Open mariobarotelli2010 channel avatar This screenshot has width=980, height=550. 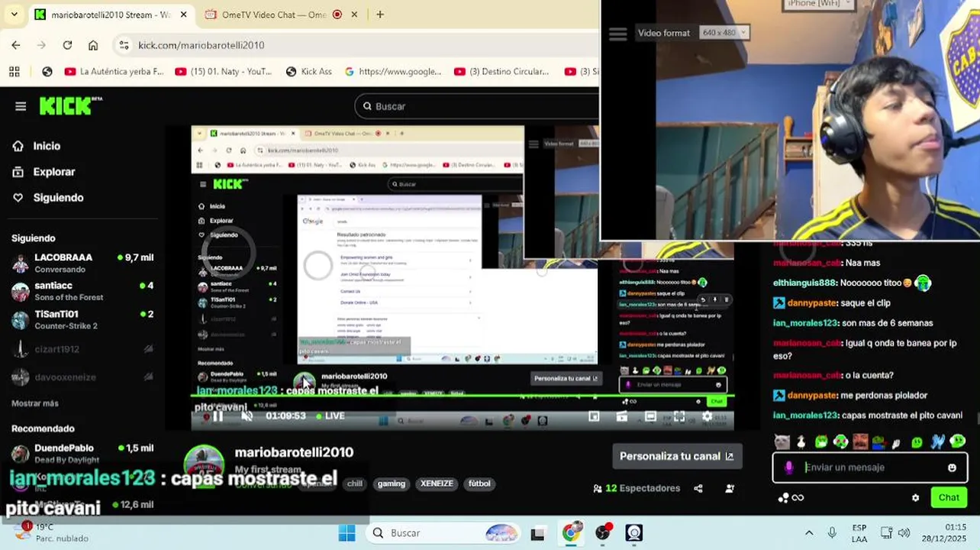(204, 464)
